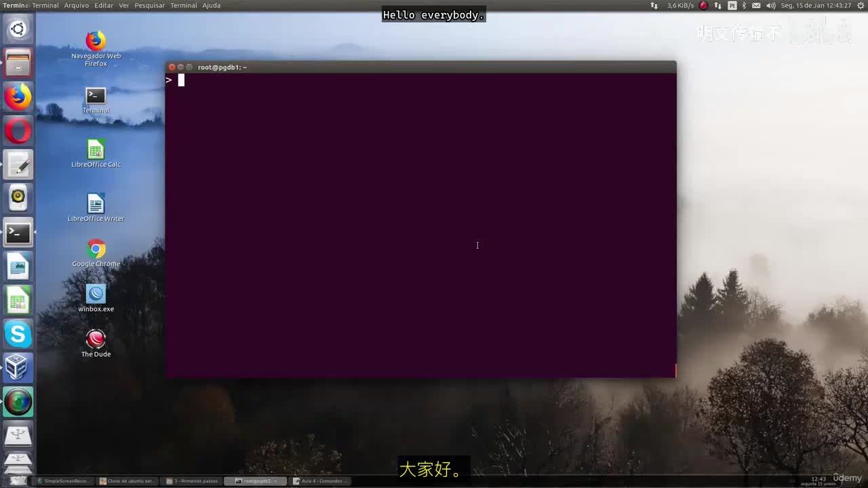This screenshot has height=488, width=868.
Task: Open the second Terminal menu after Pesquisar
Action: 184,5
